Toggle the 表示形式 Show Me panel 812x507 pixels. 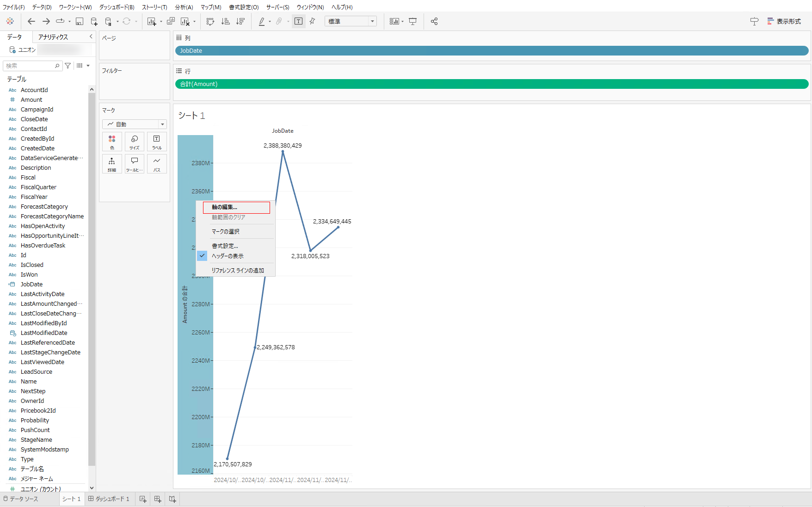(784, 21)
